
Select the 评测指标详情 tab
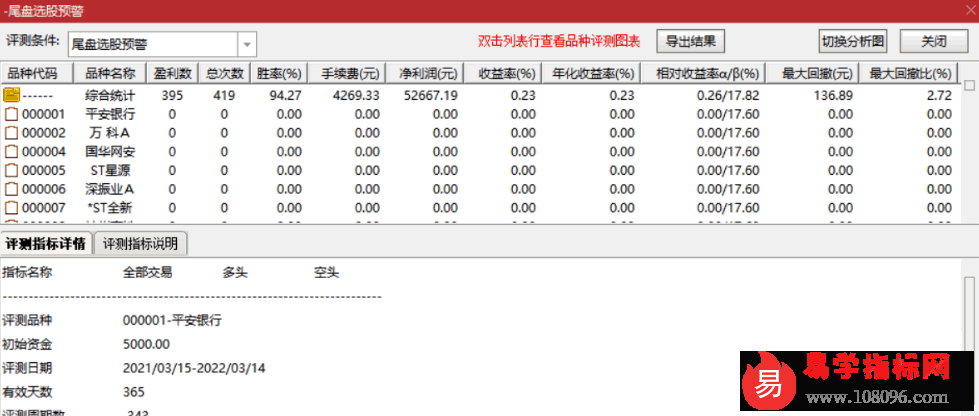click(45, 243)
